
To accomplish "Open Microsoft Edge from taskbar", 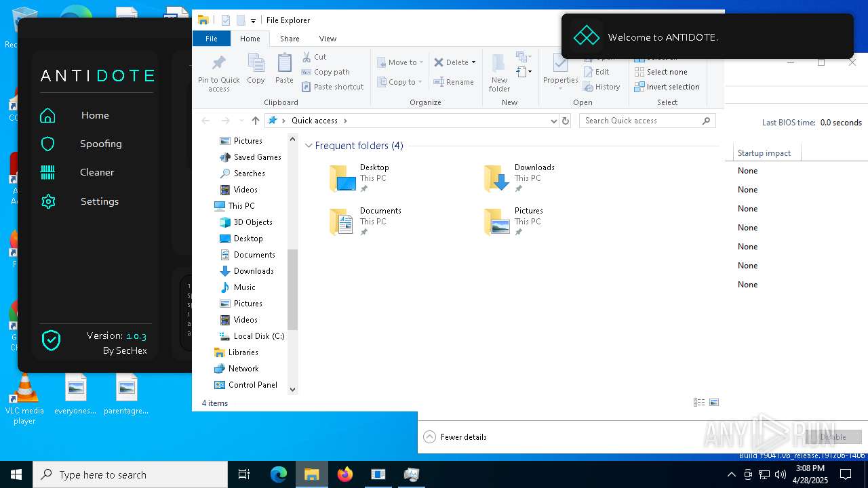I will coord(279,474).
